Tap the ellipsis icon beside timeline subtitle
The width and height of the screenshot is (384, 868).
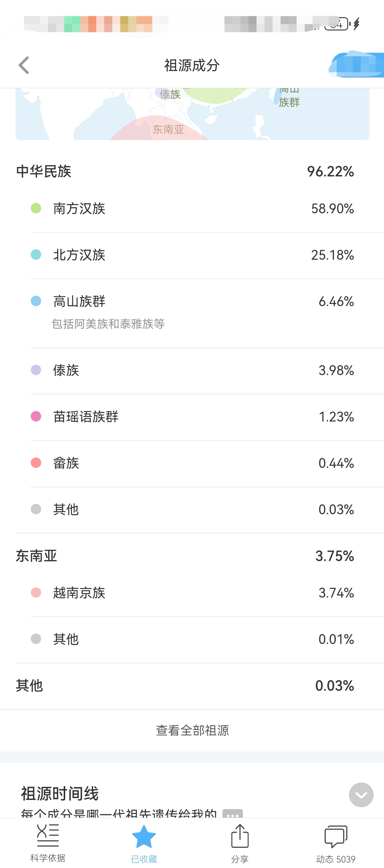pos(233,813)
